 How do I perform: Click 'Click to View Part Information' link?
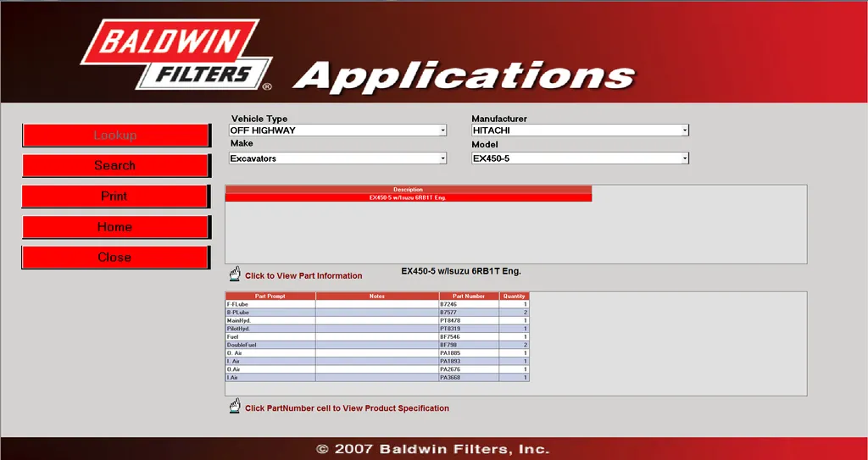click(303, 275)
